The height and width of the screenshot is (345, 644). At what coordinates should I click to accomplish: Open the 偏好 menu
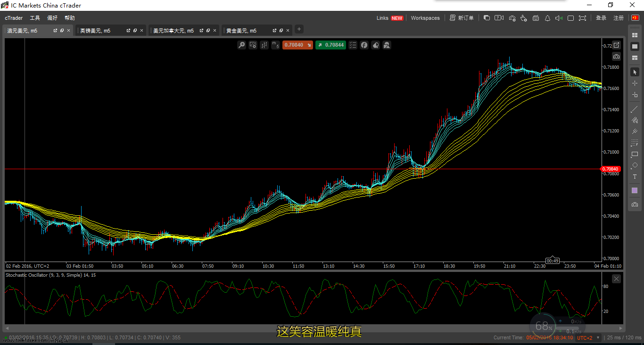(52, 18)
